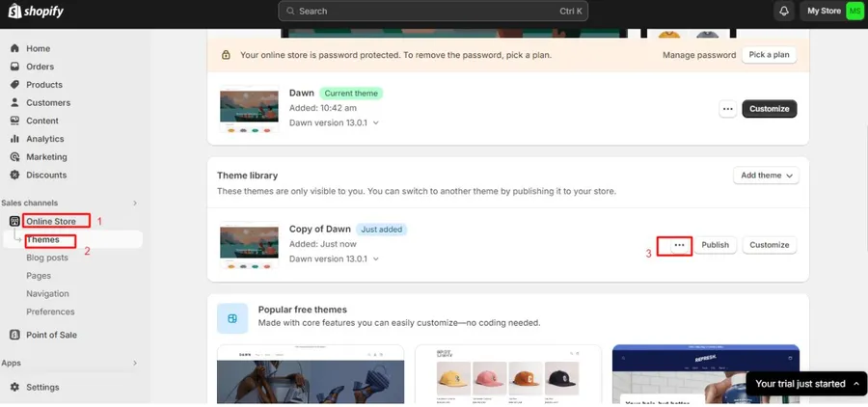Open Home in the sidebar
Screen dimensions: 868x407
(39, 49)
